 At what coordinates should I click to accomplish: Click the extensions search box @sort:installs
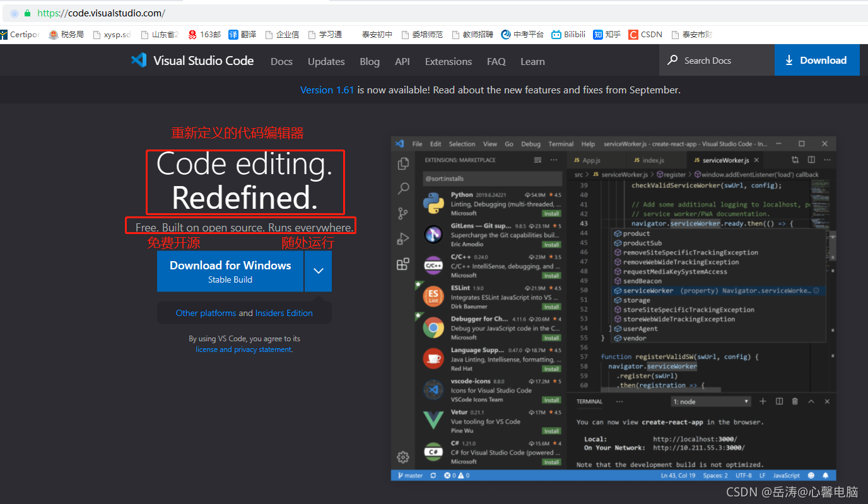tap(492, 179)
